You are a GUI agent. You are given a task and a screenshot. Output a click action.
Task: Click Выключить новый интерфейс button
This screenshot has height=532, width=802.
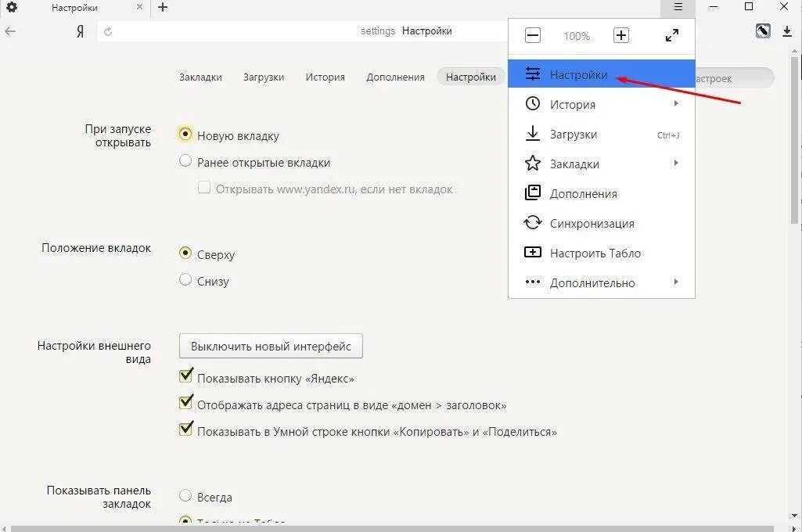pos(271,347)
